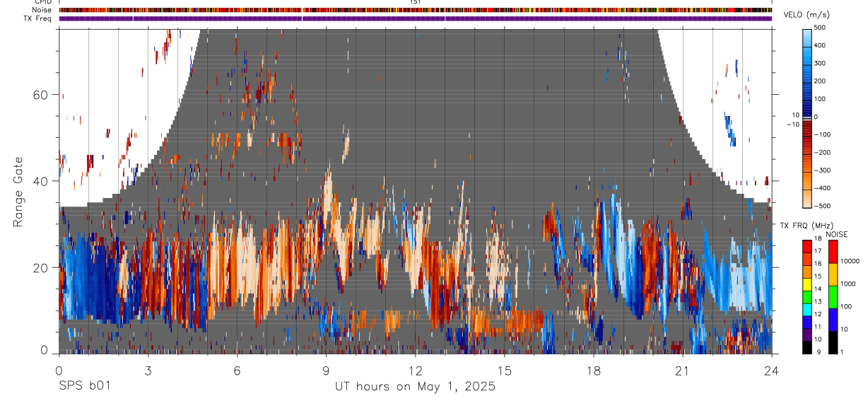The height and width of the screenshot is (401, 868).
Task: Click the SPS b01 label below the plot
Action: pos(84,386)
